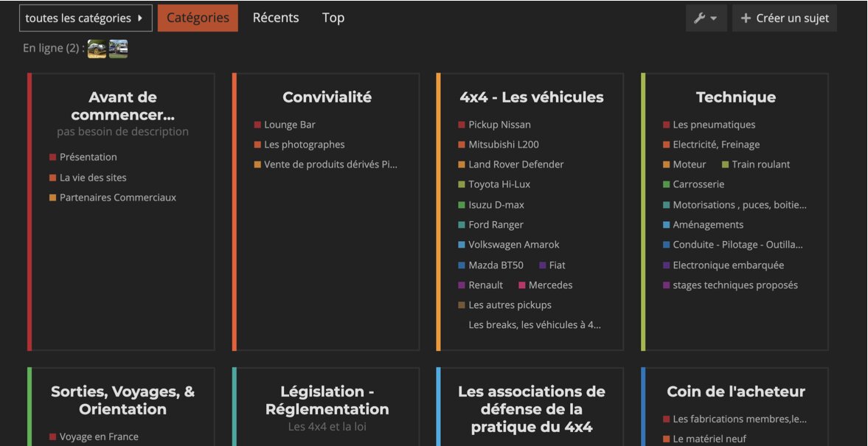Open 'Les fabrications membres,le...' subcategory
The width and height of the screenshot is (868, 446).
[735, 419]
